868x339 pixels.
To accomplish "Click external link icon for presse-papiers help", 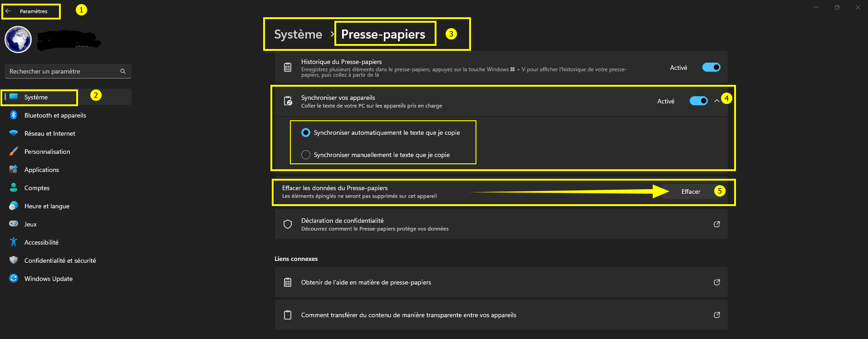I will click(x=717, y=282).
